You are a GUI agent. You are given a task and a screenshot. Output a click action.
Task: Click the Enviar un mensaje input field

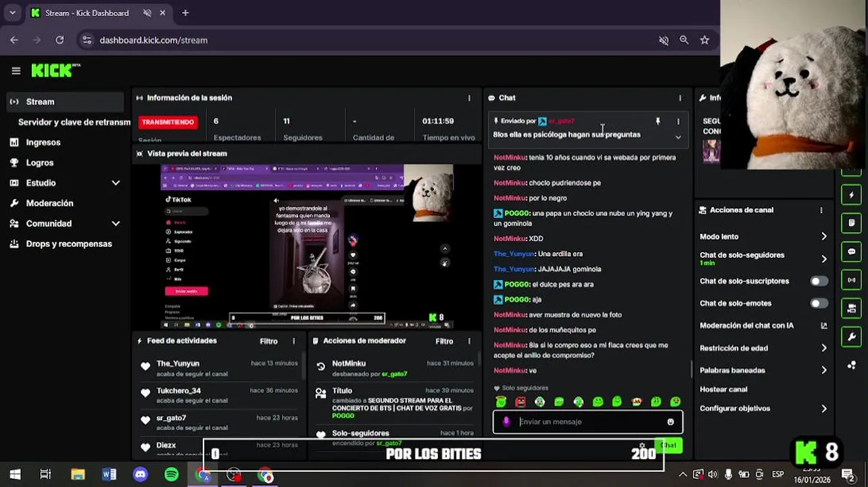coord(588,421)
